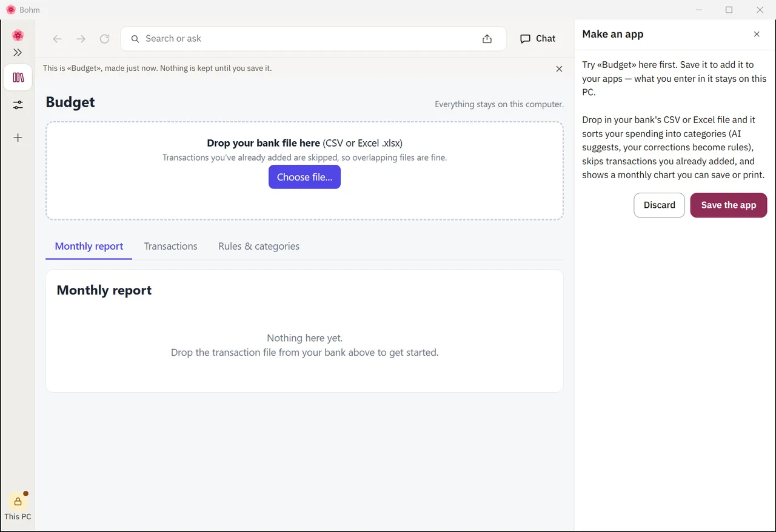Click the Choose file button
This screenshot has width=776, height=532.
coord(304,177)
